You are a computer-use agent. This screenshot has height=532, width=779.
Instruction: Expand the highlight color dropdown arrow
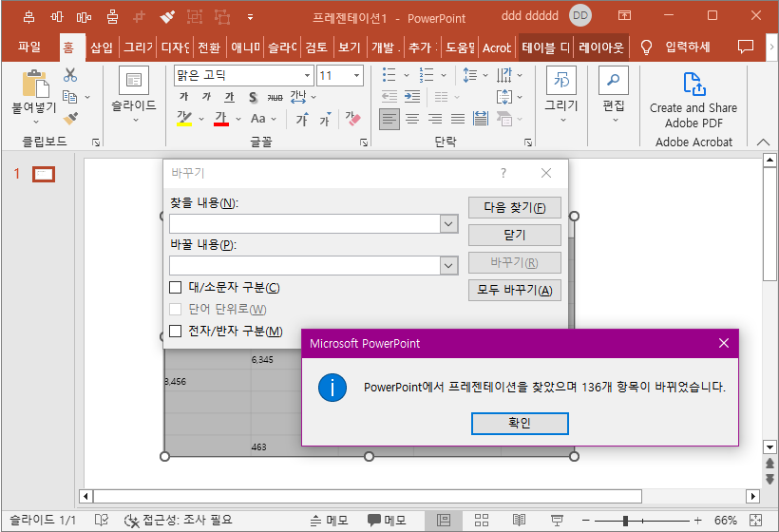pyautogui.click(x=201, y=119)
